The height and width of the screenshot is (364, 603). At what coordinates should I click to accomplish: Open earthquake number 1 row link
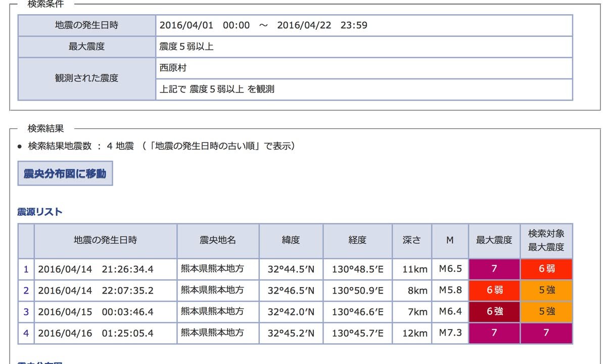coord(26,269)
